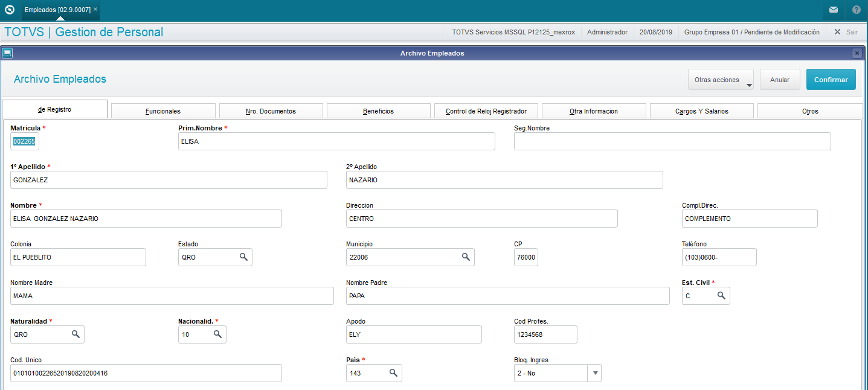Open lookup magnifier for Estado field
Image resolution: width=868 pixels, height=390 pixels.
[x=243, y=257]
